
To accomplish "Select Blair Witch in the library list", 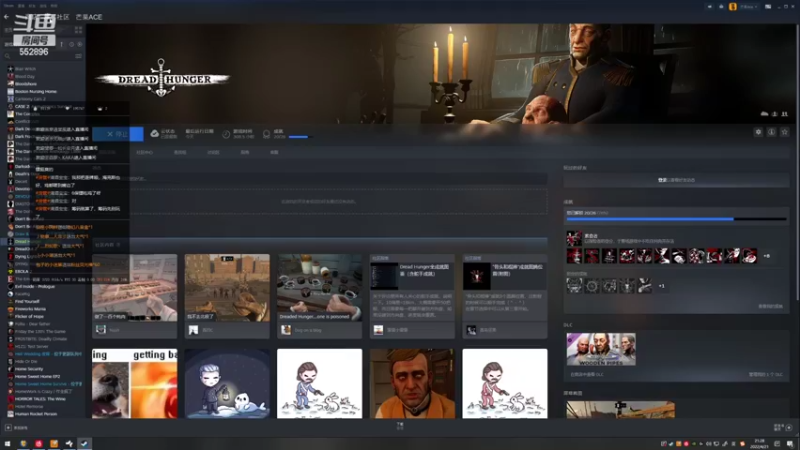I will pyautogui.click(x=25, y=69).
